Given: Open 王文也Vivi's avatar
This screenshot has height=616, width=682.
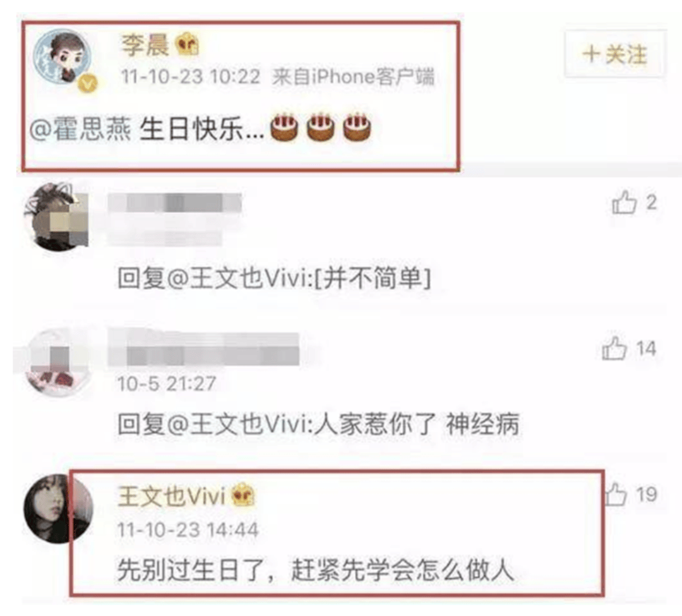Looking at the screenshot, I should (x=58, y=509).
